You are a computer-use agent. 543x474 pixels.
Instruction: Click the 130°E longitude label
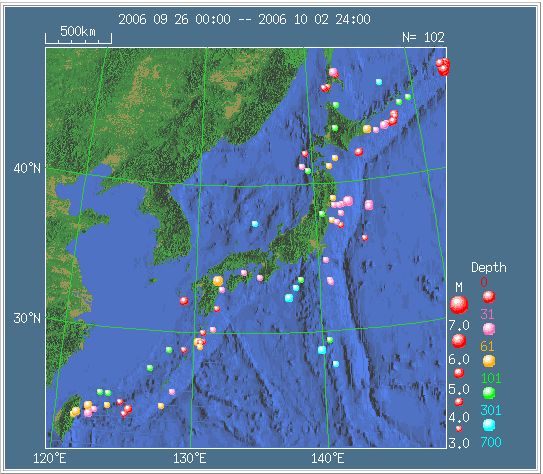tap(190, 459)
